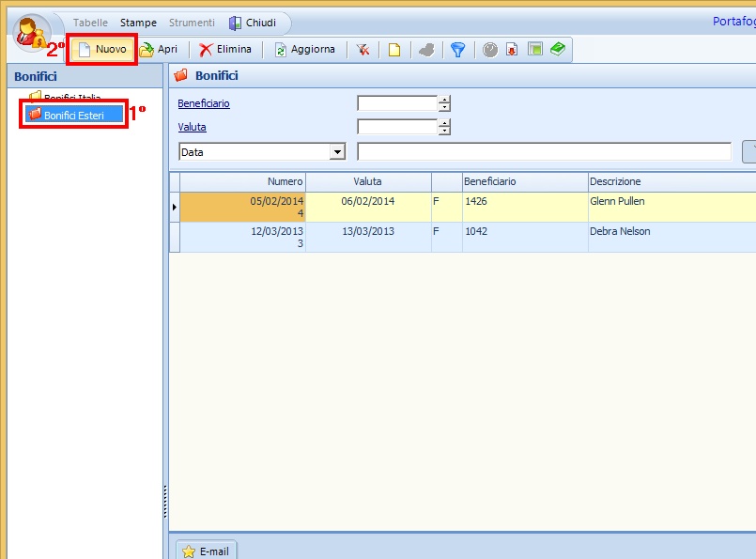This screenshot has width=756, height=559.
Task: Click the blue funnel filter icon
Action: pyautogui.click(x=457, y=50)
